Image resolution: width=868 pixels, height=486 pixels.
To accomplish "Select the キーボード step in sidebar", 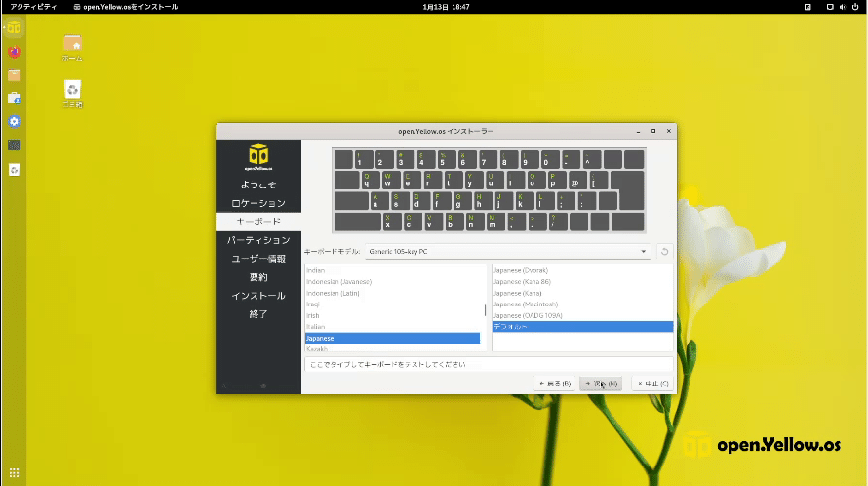I will 258,222.
